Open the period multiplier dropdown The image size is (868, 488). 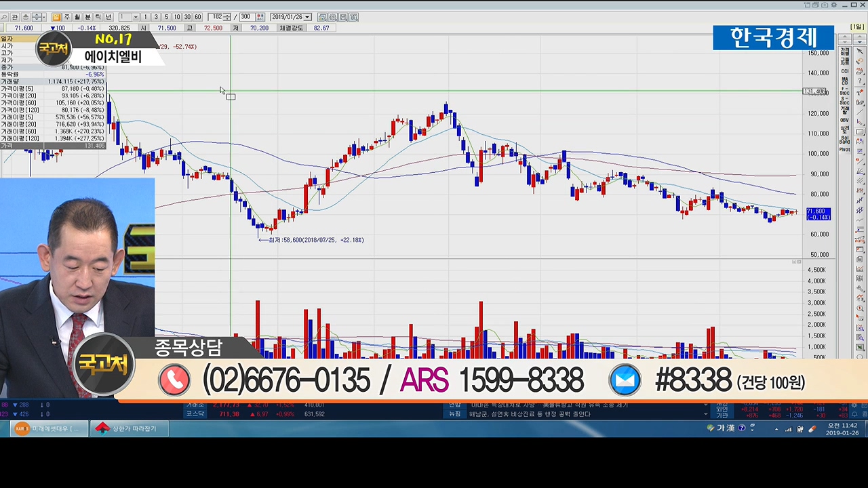136,17
